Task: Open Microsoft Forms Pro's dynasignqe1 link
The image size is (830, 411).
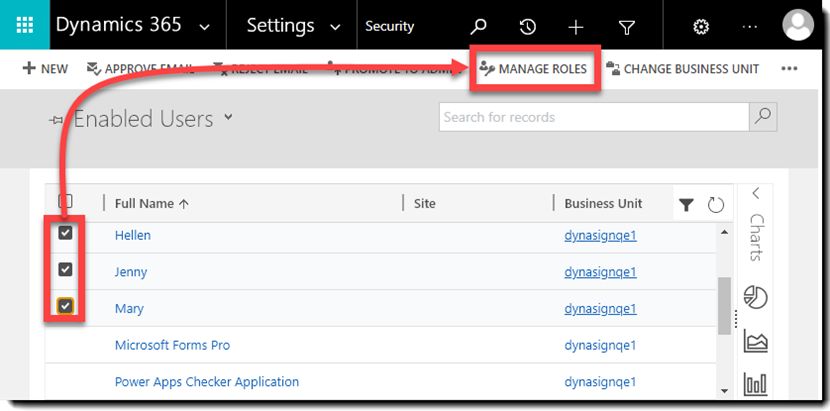Action: 600,345
